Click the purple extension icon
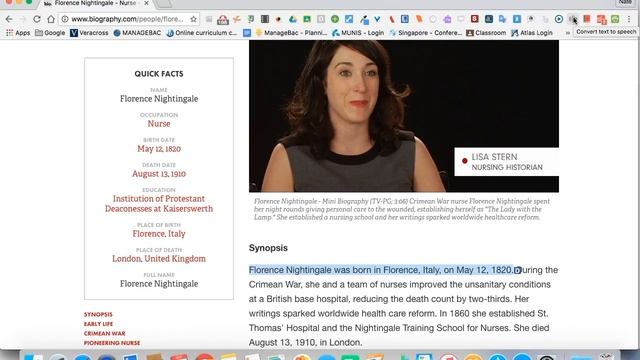The width and height of the screenshot is (640, 360). click(447, 19)
